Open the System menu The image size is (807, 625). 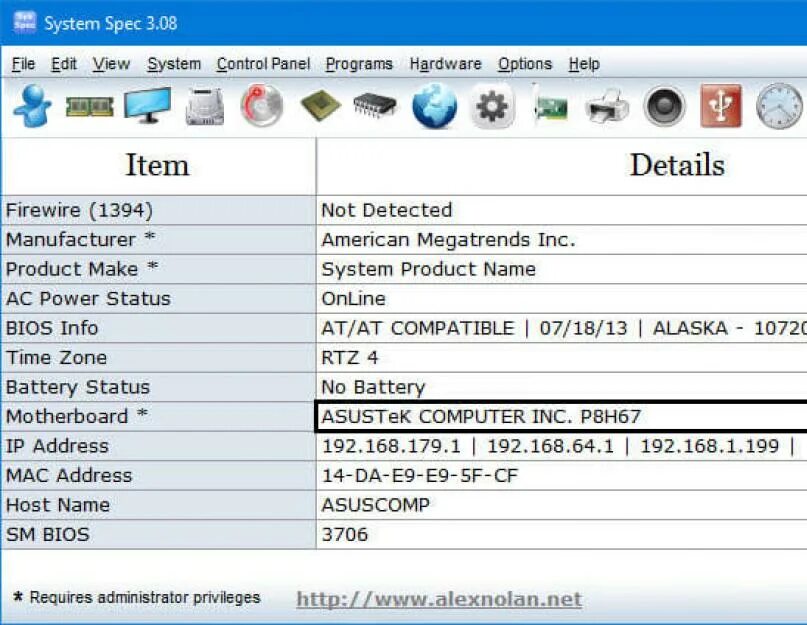tap(174, 64)
